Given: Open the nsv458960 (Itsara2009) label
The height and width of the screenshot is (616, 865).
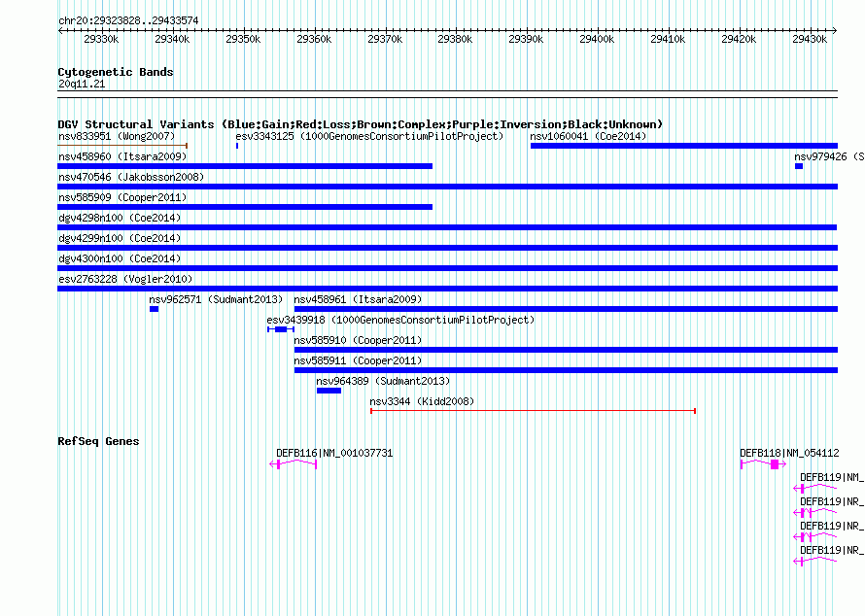Looking at the screenshot, I should pos(122,156).
